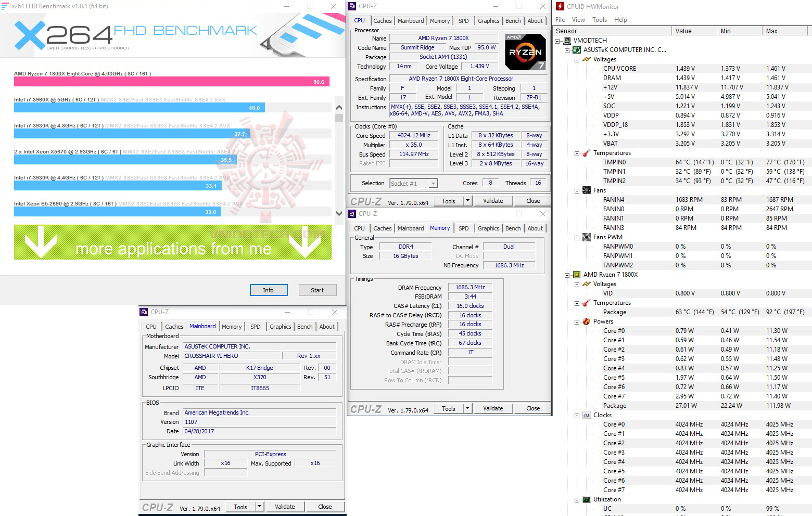
Task: Click the Intel i7-3960X @ 5GHz benchmark entry
Action: [173, 104]
